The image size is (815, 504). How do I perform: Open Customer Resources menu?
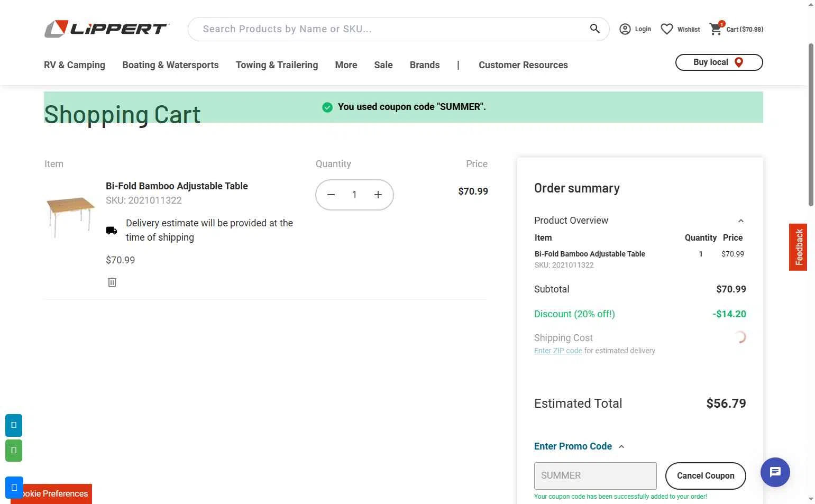pos(523,65)
